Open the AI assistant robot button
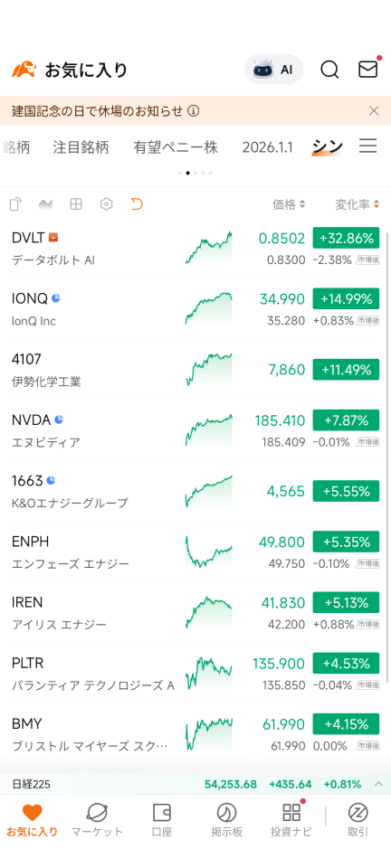 tap(273, 70)
